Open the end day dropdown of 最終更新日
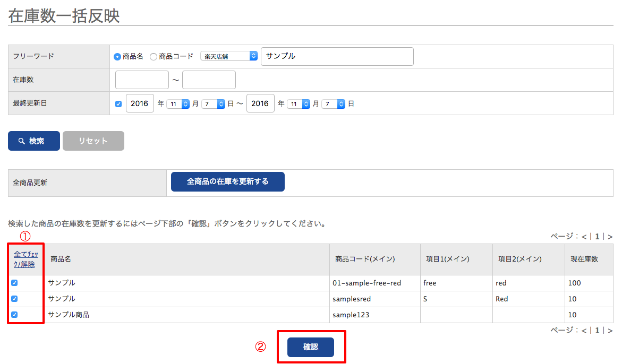The height and width of the screenshot is (364, 622). tap(334, 104)
